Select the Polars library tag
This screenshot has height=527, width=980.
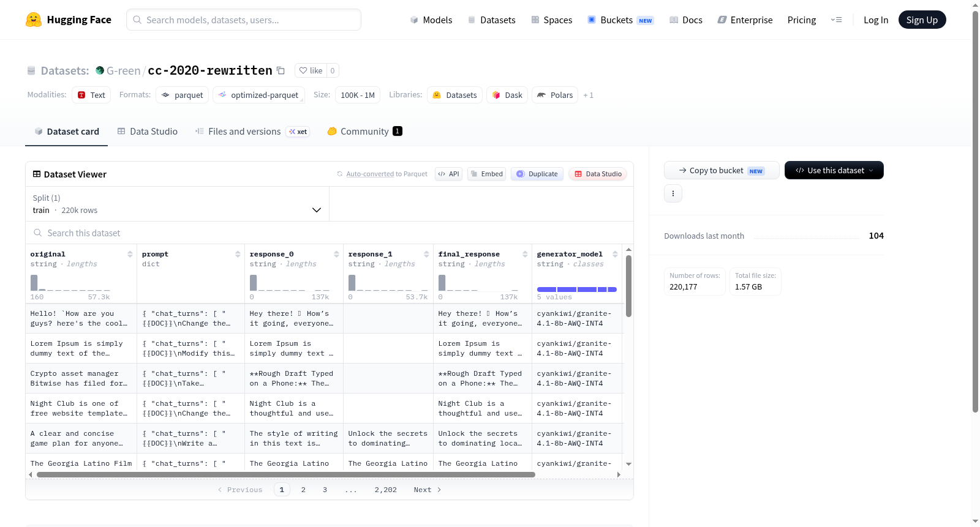point(555,95)
